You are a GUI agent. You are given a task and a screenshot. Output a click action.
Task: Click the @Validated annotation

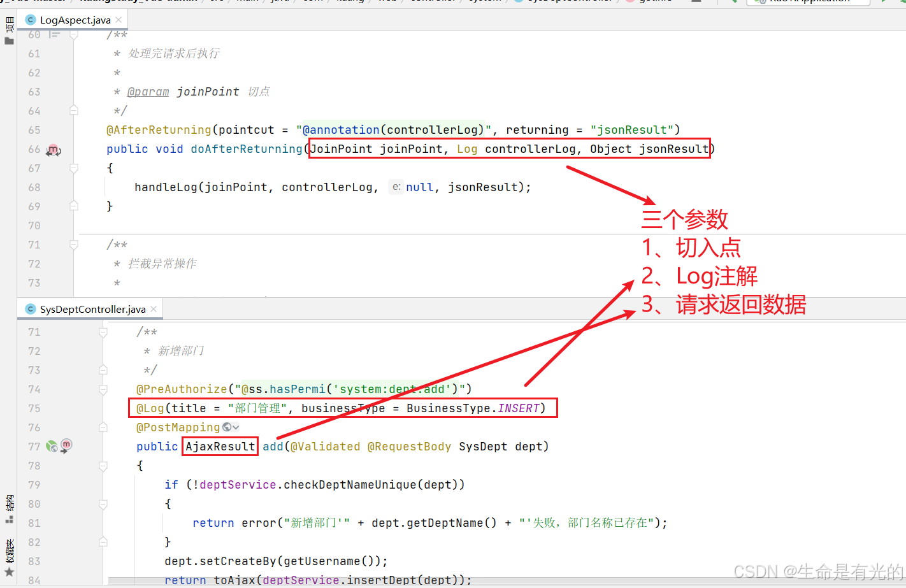(325, 447)
